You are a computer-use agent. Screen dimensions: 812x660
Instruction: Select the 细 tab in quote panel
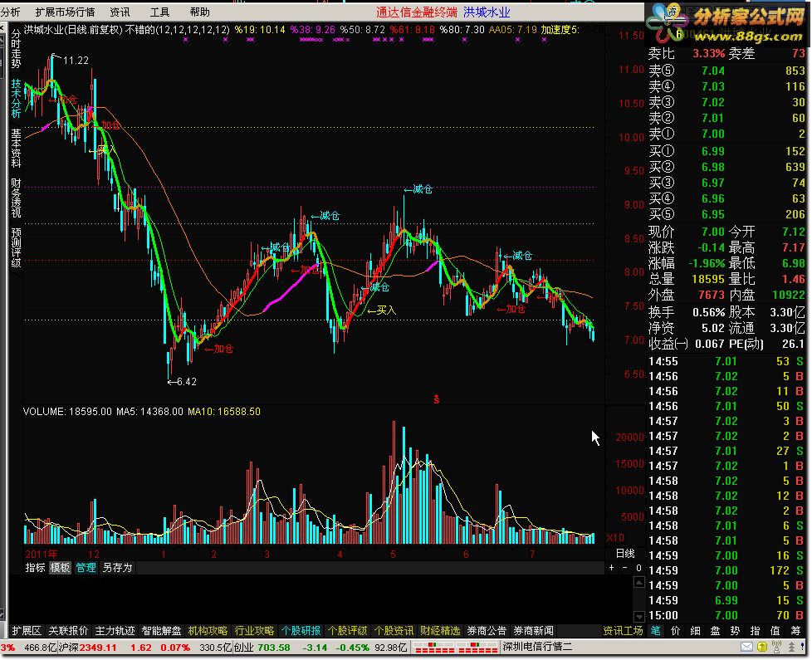tap(696, 631)
